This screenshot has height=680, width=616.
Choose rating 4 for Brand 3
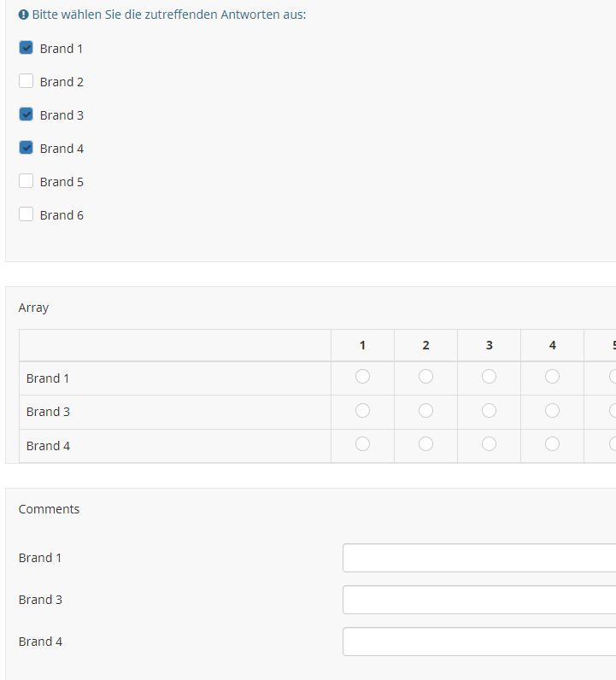[x=552, y=411]
